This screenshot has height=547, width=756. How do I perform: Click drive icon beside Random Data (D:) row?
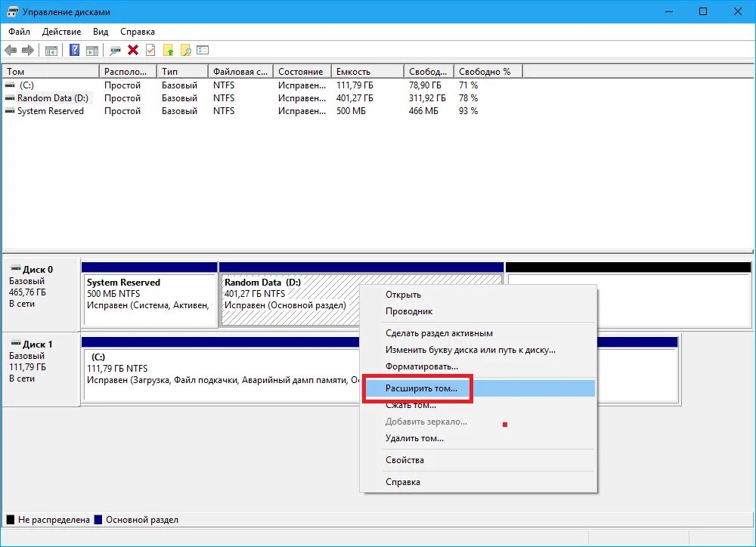pos(10,98)
